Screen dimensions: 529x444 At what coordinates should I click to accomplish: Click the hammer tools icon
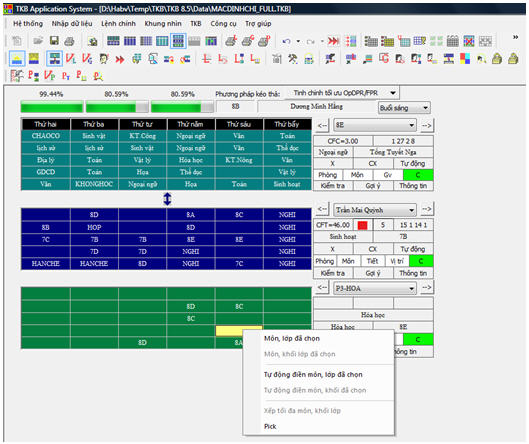point(293,59)
